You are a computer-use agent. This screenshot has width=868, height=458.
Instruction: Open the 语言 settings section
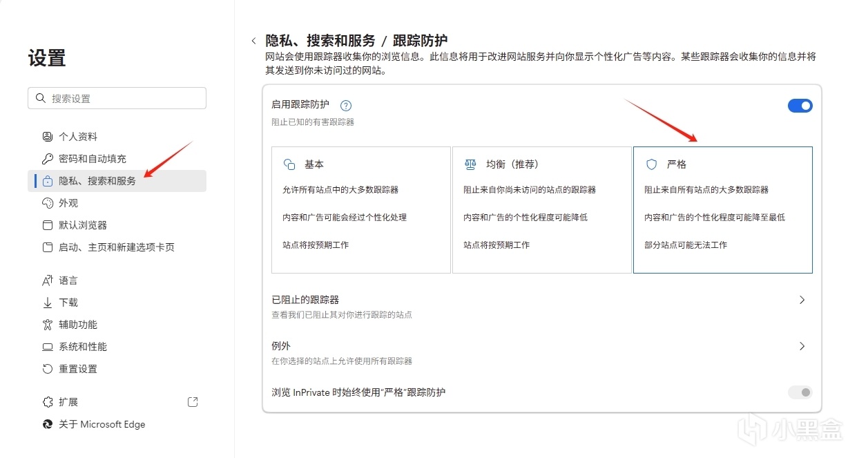68,280
